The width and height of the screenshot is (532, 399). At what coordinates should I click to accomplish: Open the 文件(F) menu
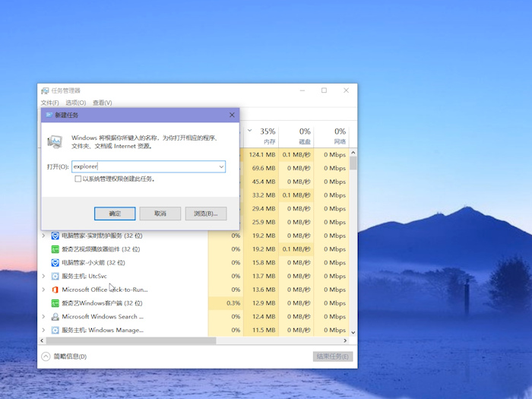[49, 103]
